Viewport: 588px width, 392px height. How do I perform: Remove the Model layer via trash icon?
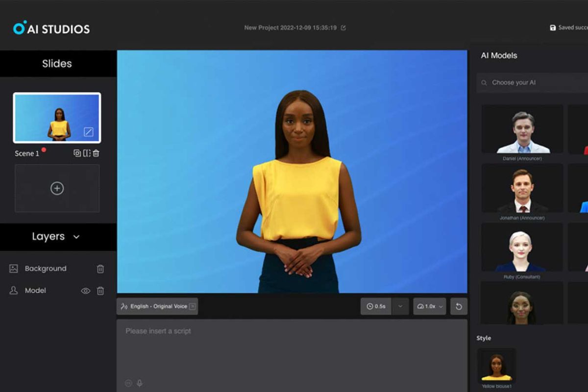click(100, 291)
